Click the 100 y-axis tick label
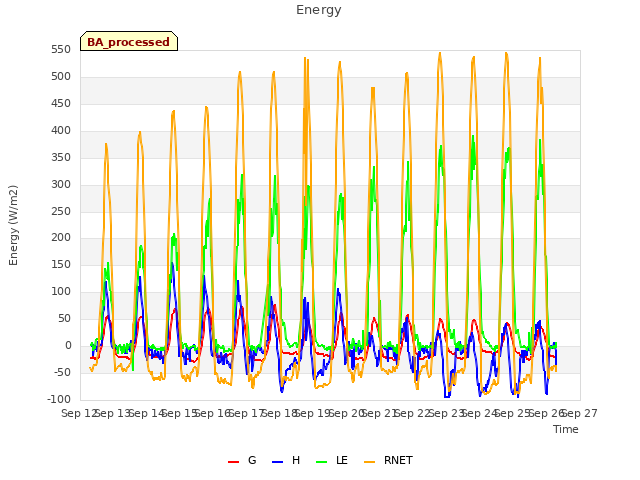 (61, 291)
